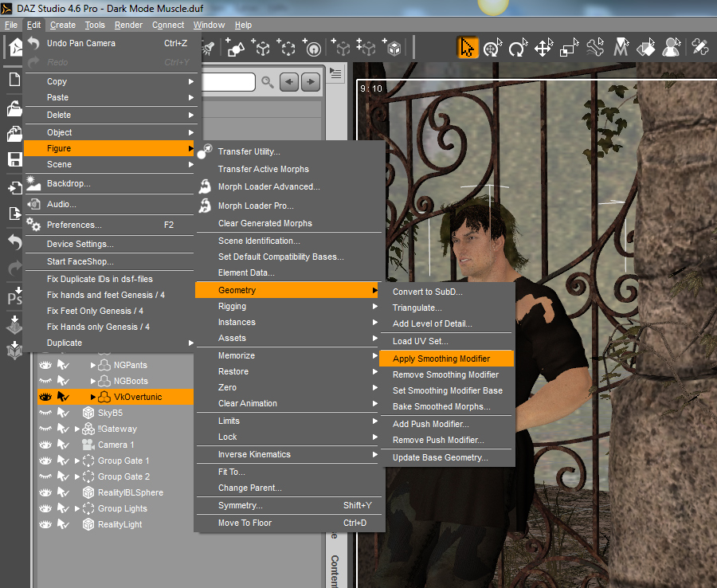Create a new camera dial icon
The height and width of the screenshot is (588, 717).
[x=312, y=48]
